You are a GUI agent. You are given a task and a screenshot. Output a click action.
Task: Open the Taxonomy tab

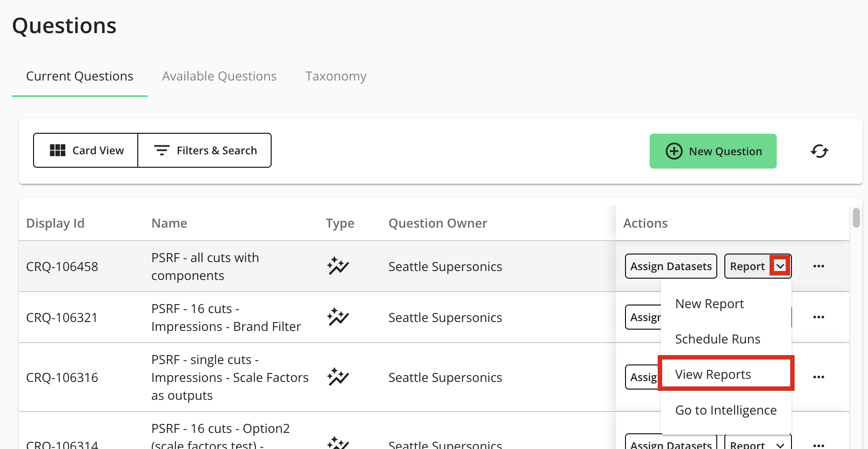tap(336, 76)
